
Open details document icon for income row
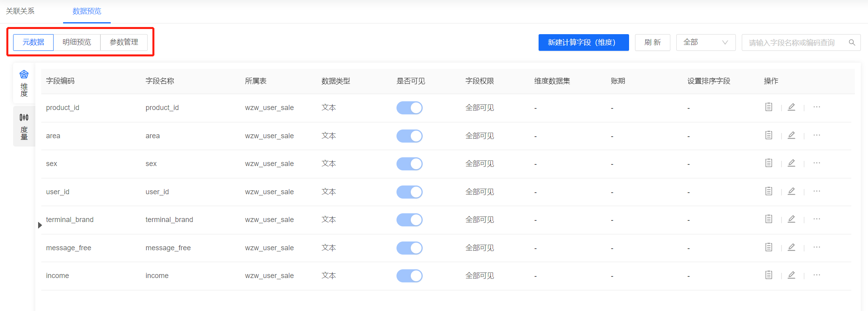click(x=769, y=275)
